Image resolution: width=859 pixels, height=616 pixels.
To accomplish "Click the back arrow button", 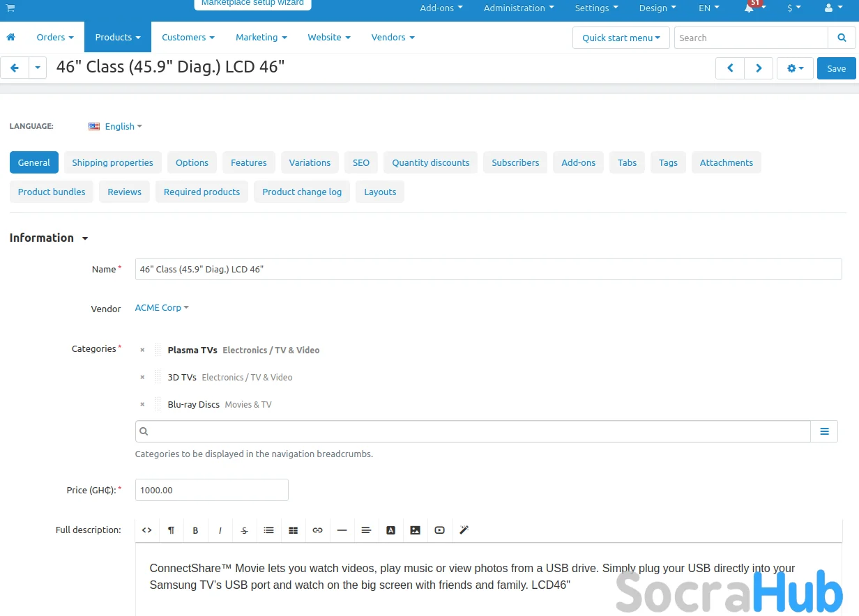I will [15, 68].
